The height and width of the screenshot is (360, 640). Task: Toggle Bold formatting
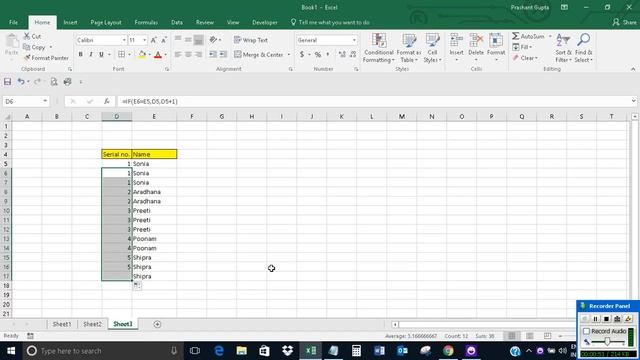pyautogui.click(x=80, y=54)
